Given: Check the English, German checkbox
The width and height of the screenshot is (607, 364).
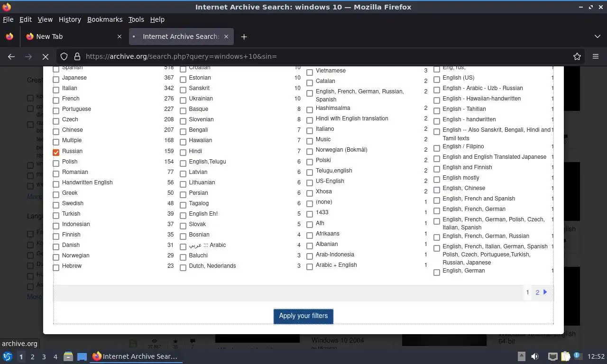Looking at the screenshot, I should click(437, 272).
